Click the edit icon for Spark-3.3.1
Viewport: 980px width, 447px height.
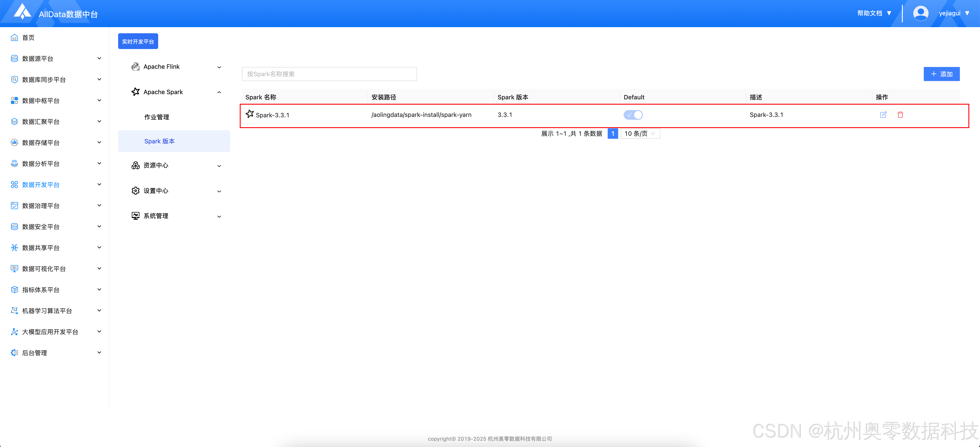883,115
